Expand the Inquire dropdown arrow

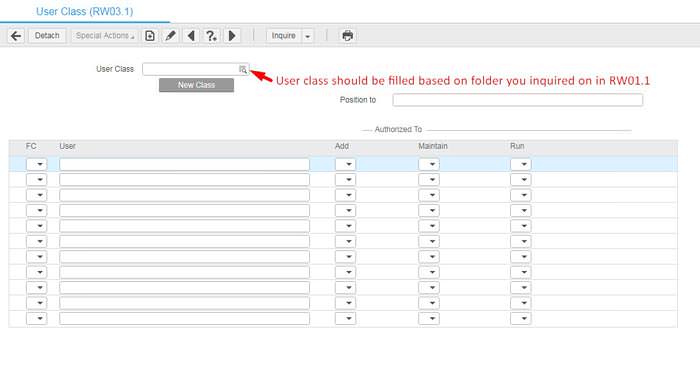(308, 36)
